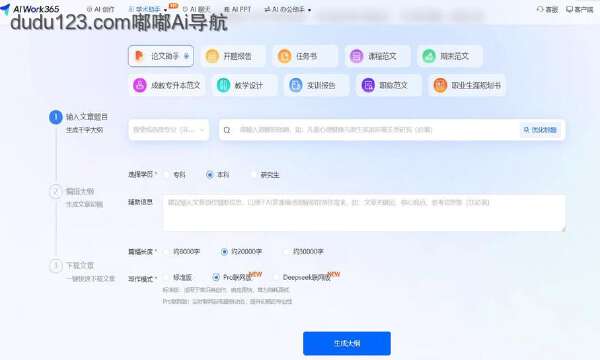The image size is (600, 360).
Task: Click the 优化标题 button in title field
Action: pyautogui.click(x=540, y=130)
